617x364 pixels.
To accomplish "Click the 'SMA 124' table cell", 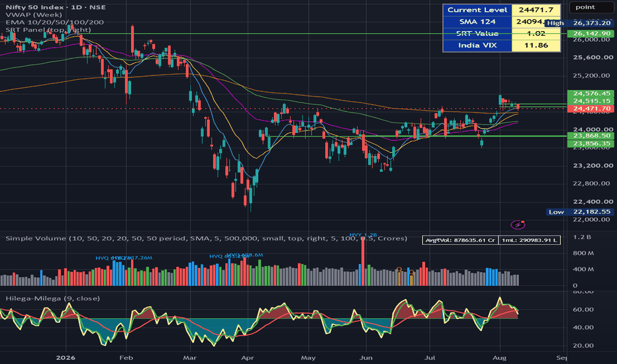I will pos(477,22).
